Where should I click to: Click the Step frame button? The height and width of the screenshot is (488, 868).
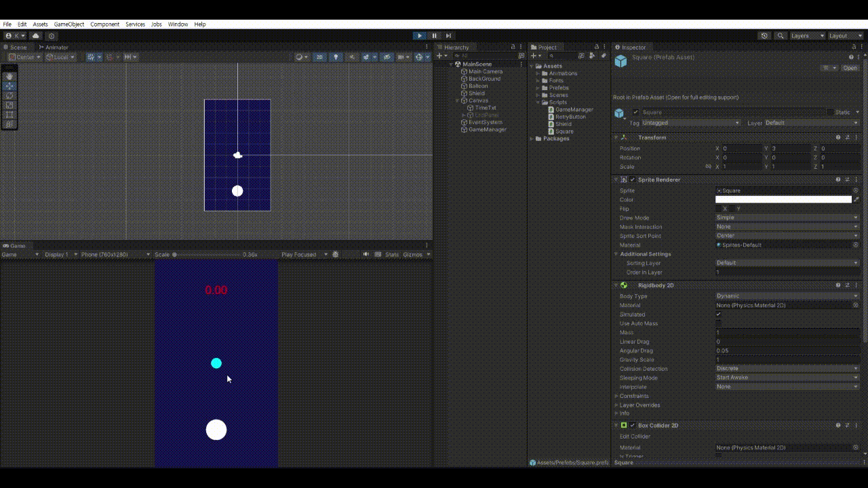pyautogui.click(x=448, y=36)
